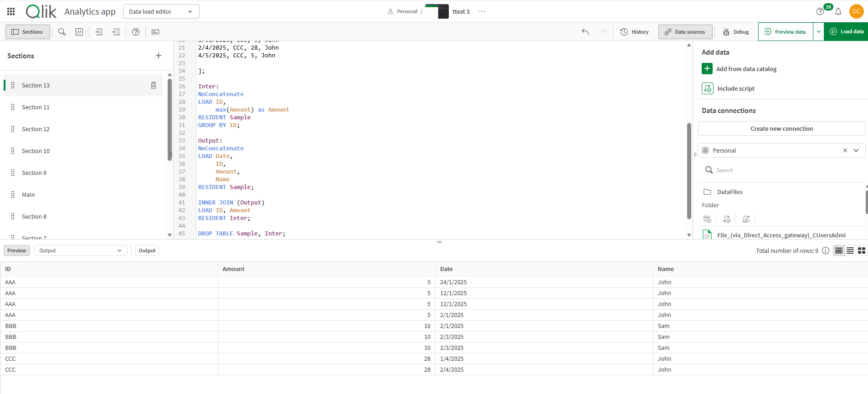
Task: Open the DC user profile avatar
Action: coord(856,11)
